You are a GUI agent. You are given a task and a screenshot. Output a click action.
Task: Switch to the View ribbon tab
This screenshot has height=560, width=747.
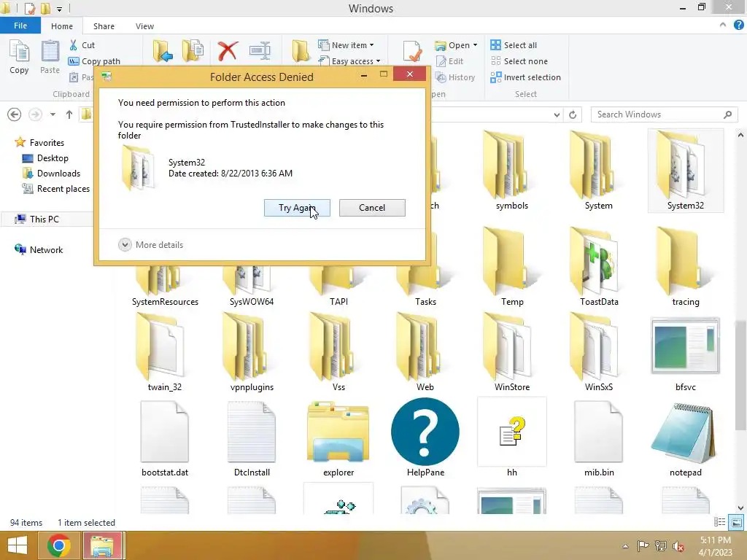coord(144,26)
